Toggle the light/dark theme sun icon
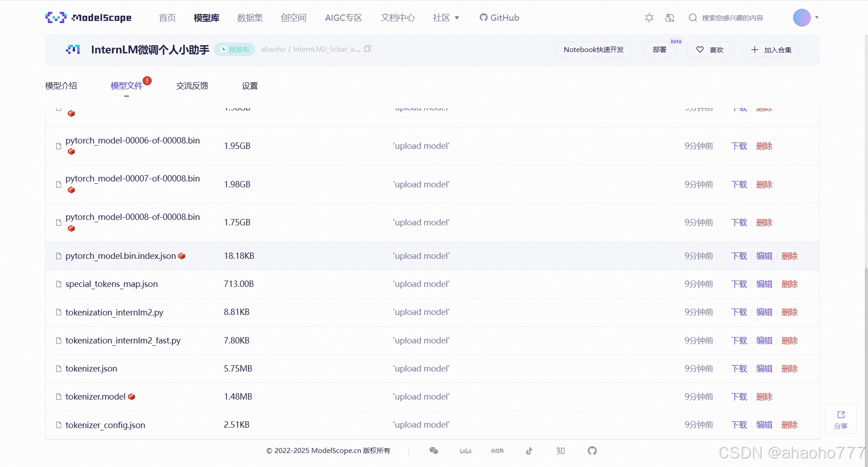Viewport: 868px width, 467px height. [649, 18]
